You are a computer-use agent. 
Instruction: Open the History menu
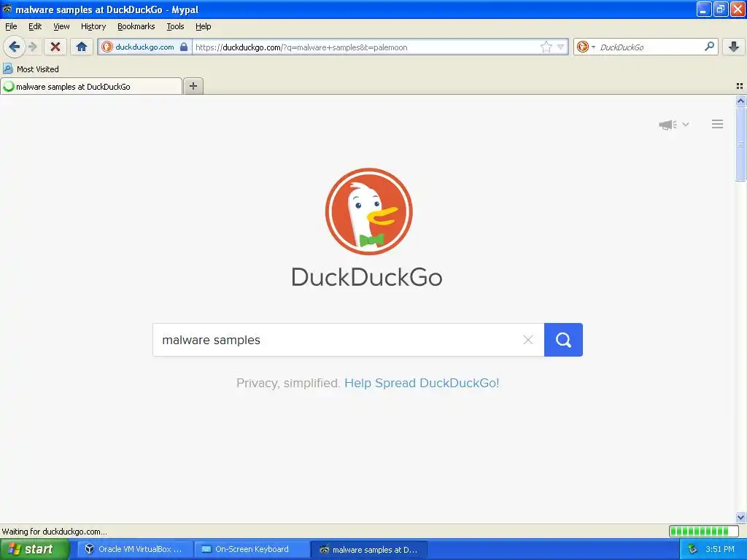[x=93, y=27]
